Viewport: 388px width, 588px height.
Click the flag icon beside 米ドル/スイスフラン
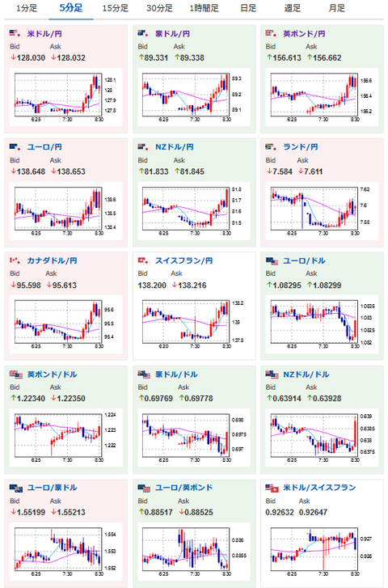(x=272, y=488)
